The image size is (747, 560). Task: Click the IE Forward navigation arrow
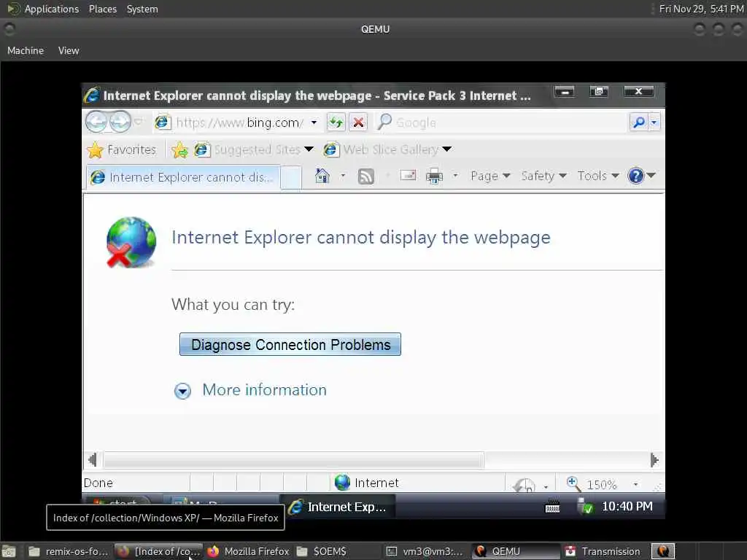120,122
